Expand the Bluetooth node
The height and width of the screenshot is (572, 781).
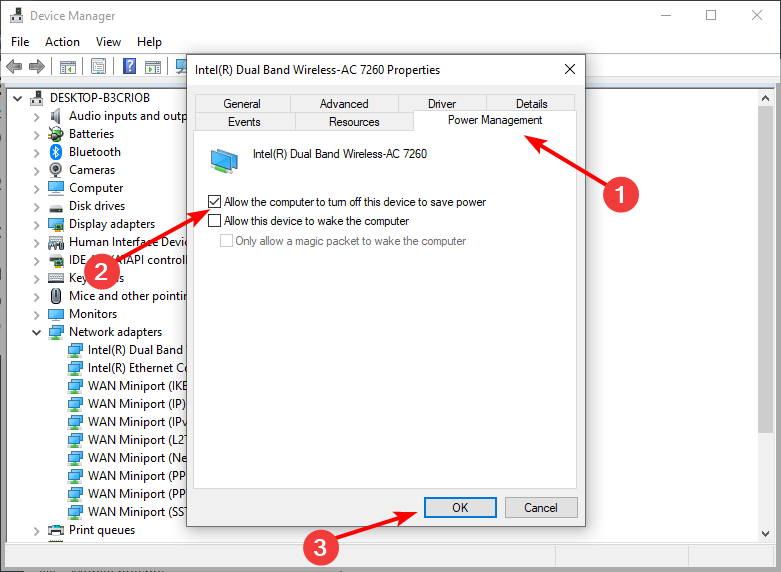point(36,153)
